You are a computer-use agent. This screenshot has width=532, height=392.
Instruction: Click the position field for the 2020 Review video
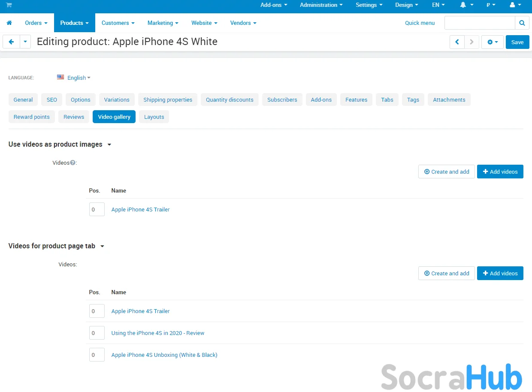(x=97, y=333)
